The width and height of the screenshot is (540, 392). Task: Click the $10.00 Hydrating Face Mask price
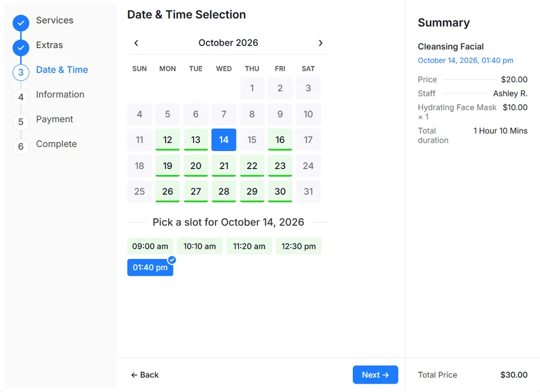tap(515, 107)
